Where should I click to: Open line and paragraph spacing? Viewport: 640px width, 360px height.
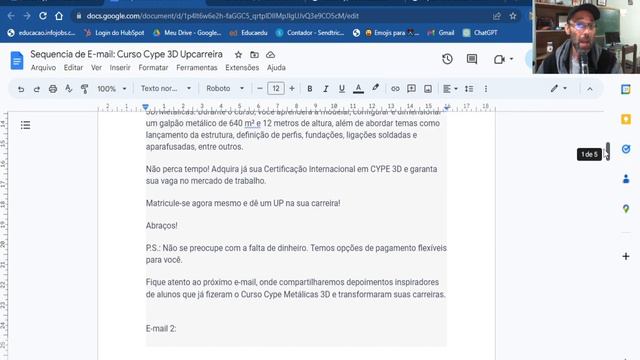pyautogui.click(x=469, y=89)
